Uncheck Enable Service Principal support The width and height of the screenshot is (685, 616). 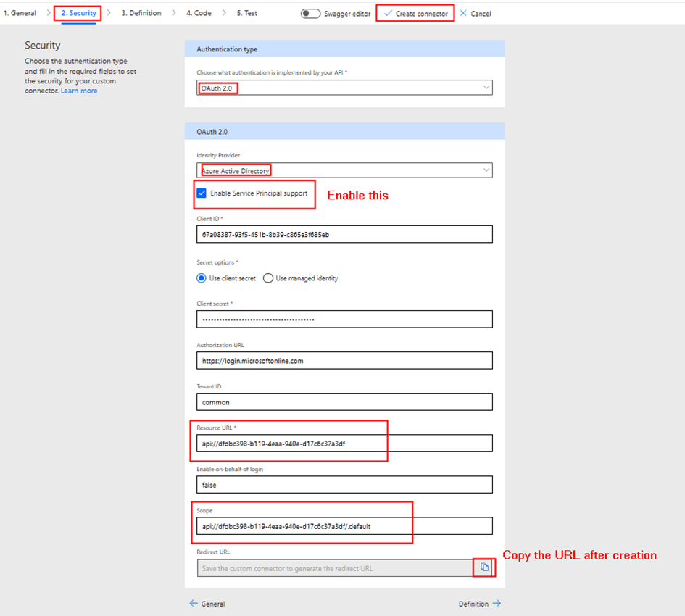click(202, 193)
